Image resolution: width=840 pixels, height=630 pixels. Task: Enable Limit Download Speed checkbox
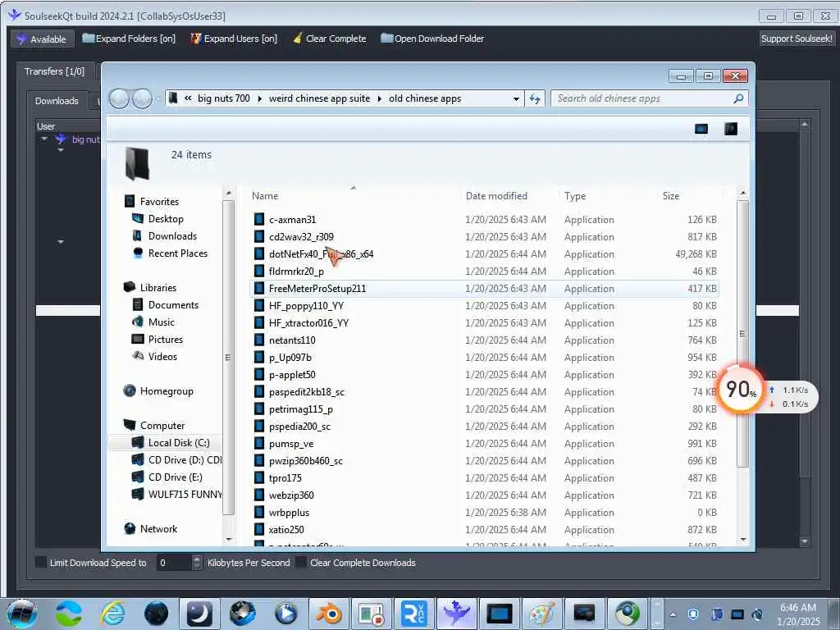tap(41, 563)
